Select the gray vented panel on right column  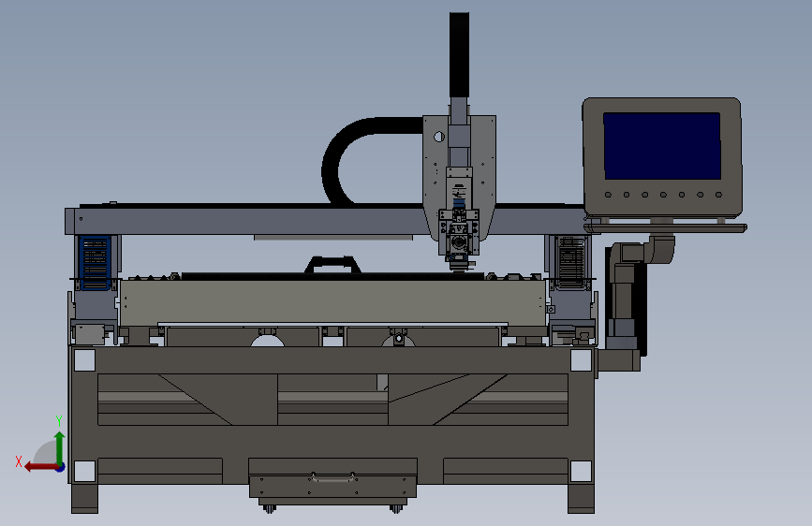point(570,263)
